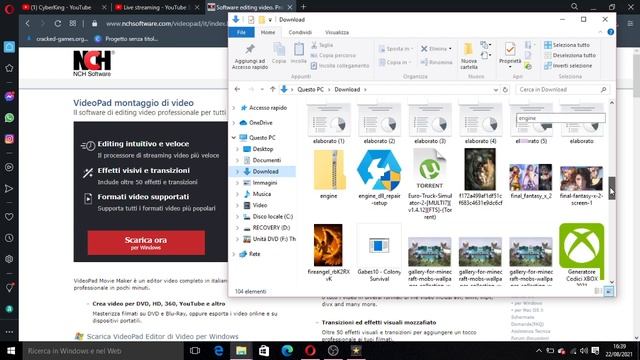
Task: Click Deseleziona tutto
Action: 570,55
